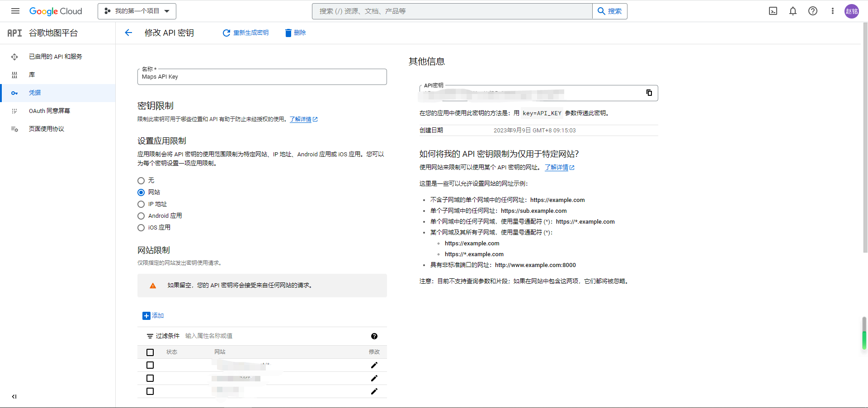Open the notifications bell

coord(793,11)
